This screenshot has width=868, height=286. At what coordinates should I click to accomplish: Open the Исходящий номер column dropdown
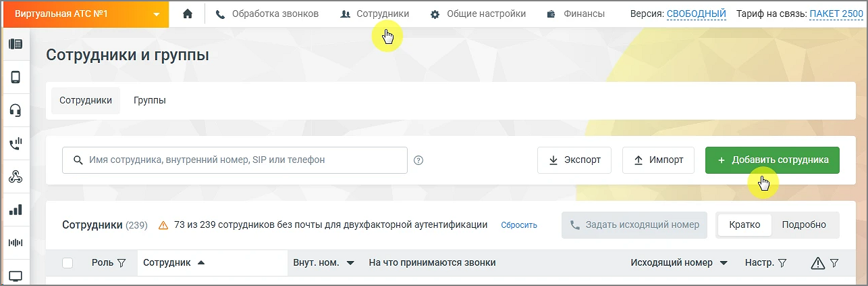coord(724,263)
